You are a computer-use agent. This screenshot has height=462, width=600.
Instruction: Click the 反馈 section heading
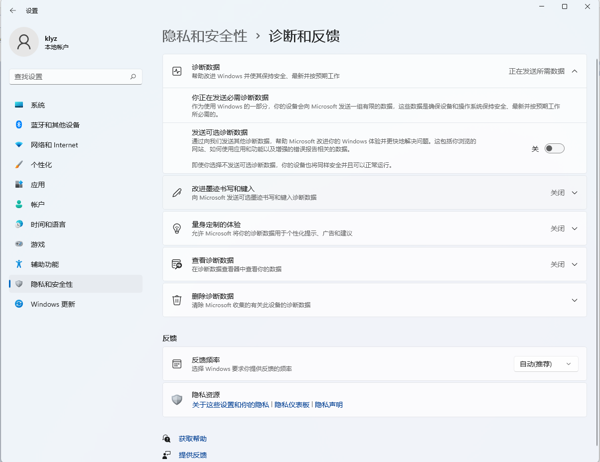[x=170, y=338]
